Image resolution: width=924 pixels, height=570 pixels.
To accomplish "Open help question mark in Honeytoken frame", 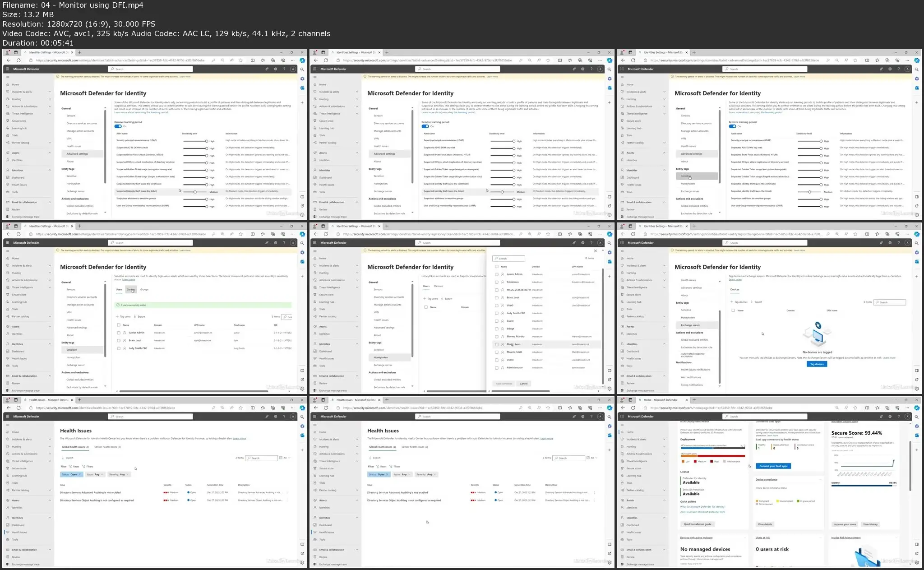I will (591, 243).
